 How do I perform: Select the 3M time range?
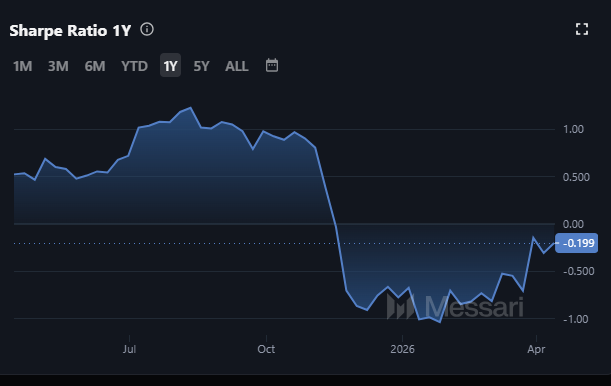(58, 66)
